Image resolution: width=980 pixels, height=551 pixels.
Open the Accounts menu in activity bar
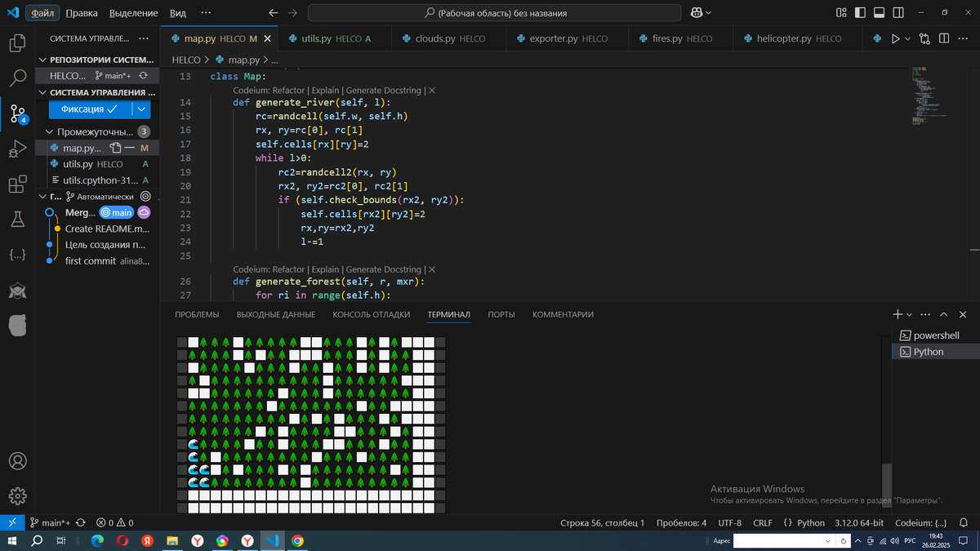pos(17,460)
